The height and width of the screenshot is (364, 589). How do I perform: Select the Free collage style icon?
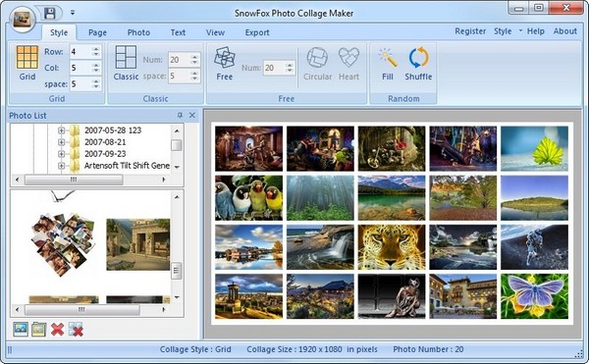pyautogui.click(x=224, y=58)
